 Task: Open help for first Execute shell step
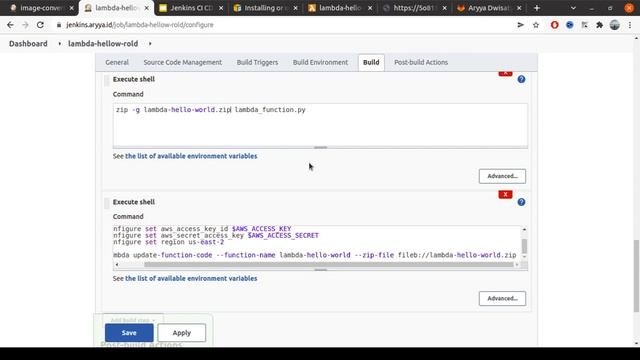pos(521,79)
